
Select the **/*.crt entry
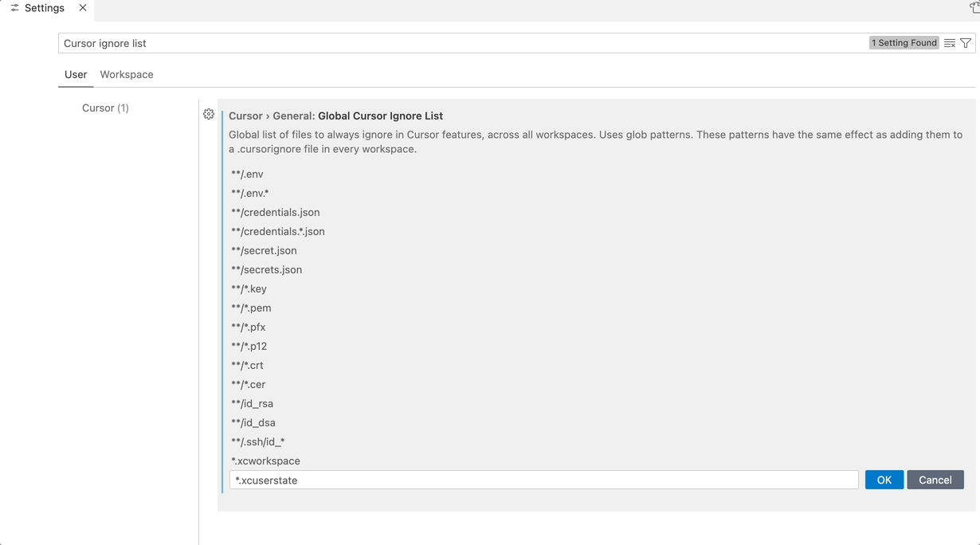click(247, 365)
